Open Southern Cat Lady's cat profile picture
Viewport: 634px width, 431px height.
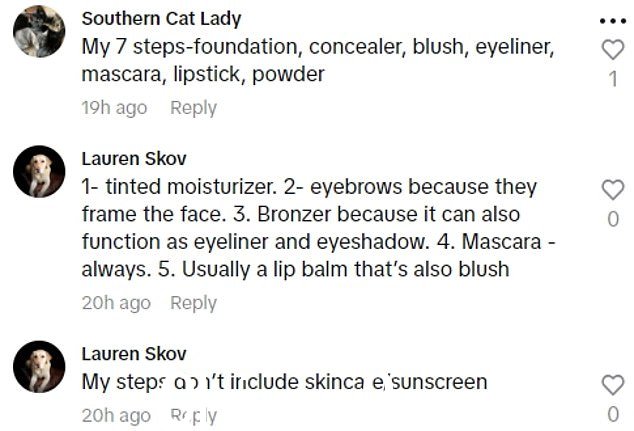tap(39, 31)
